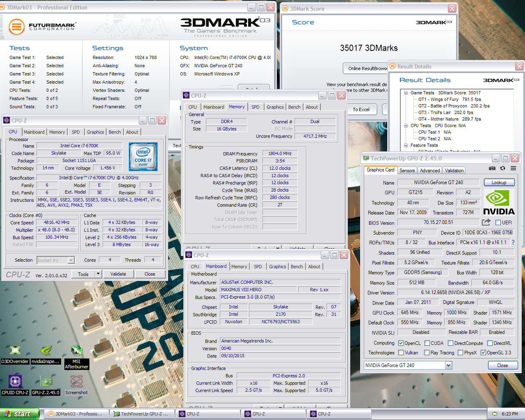Select the CPUID CPU-Z desktop icon

click(15, 386)
